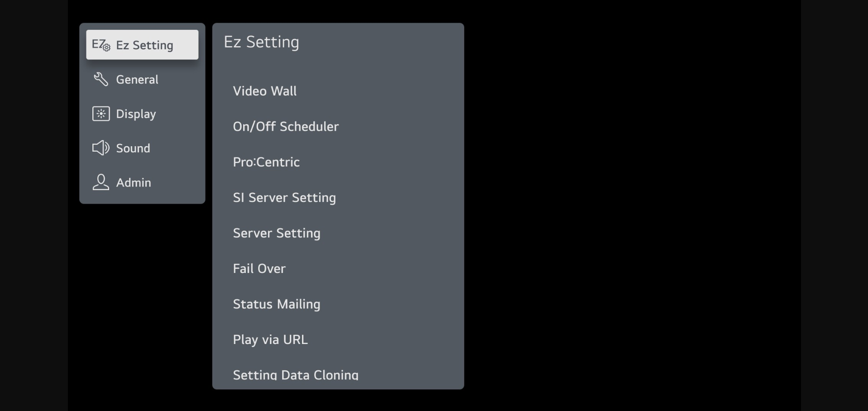Click the General wrench icon
This screenshot has height=411, width=868.
click(x=101, y=79)
